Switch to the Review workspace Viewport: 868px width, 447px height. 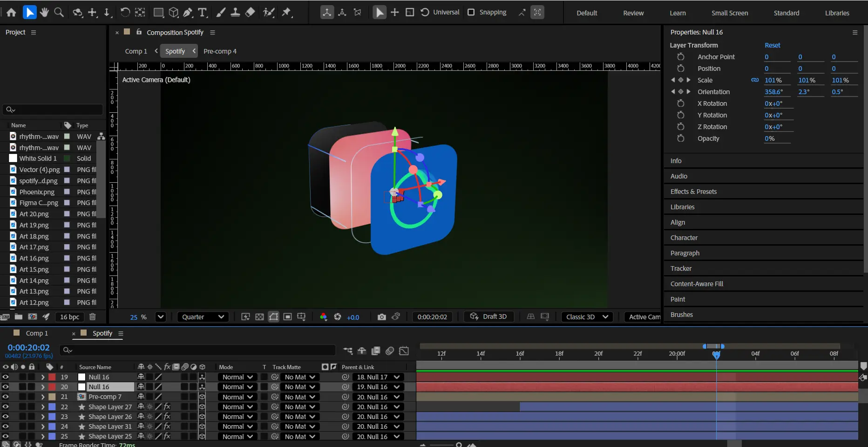[633, 13]
